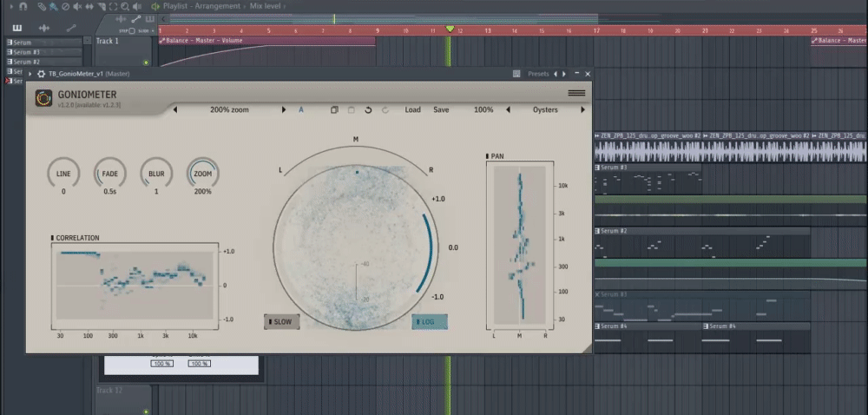Click the FADE knob
Screen dimensions: 868x415
point(109,173)
